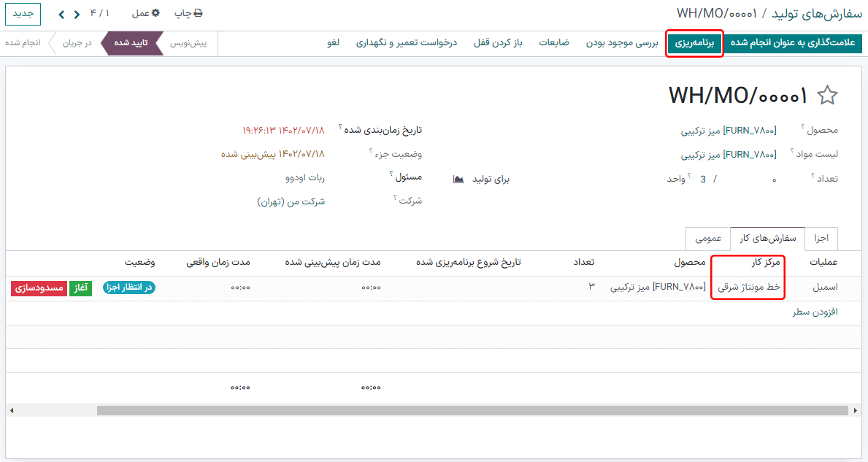Viewport: 868px width, 462px height.
Task: Click the جدید button to create a record
Action: (x=23, y=14)
